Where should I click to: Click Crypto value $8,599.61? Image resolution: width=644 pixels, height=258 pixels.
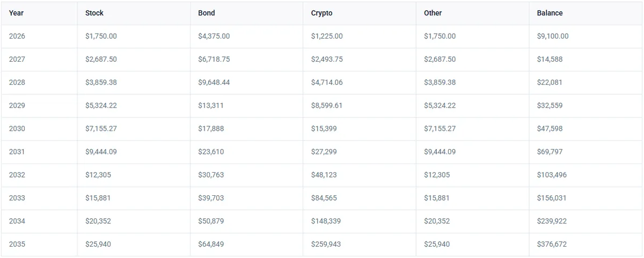pos(327,105)
